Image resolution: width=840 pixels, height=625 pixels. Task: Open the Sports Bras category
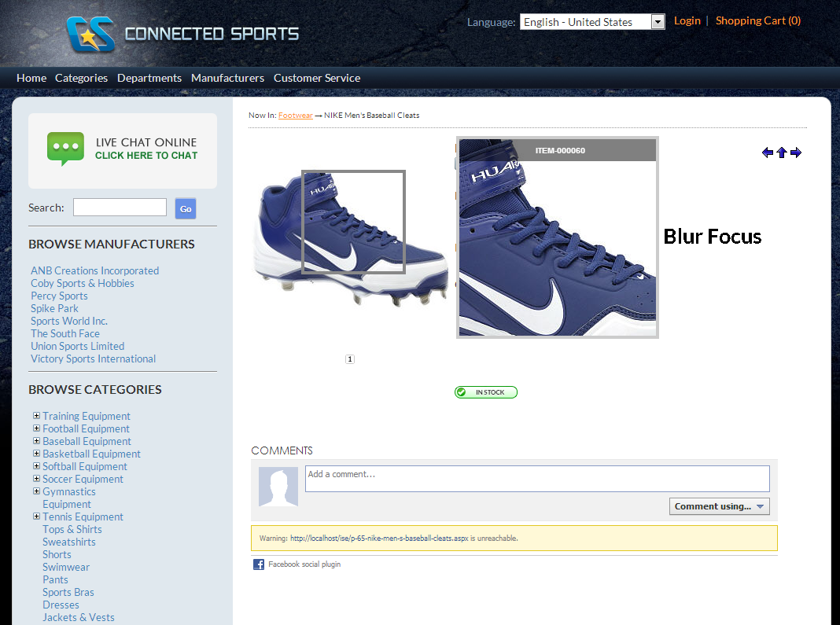[x=68, y=592]
